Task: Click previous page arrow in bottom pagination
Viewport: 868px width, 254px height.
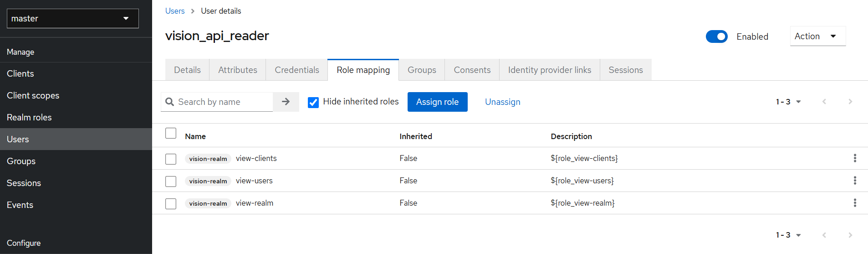Action: click(824, 235)
